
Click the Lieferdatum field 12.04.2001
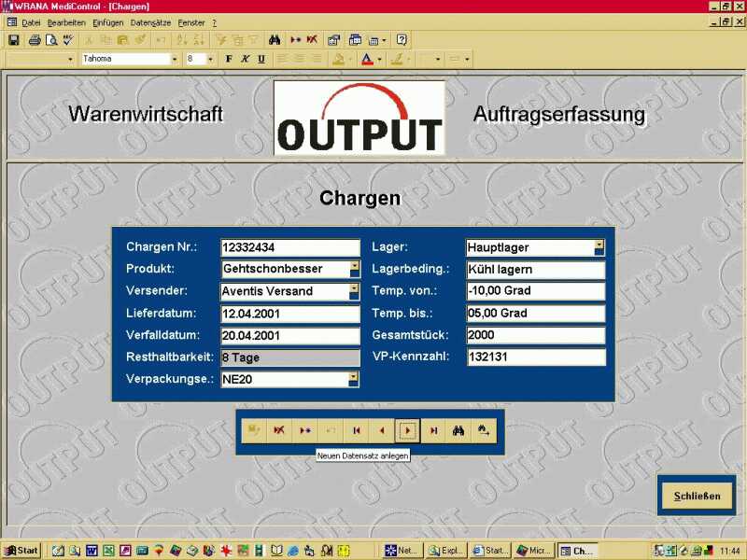[290, 314]
